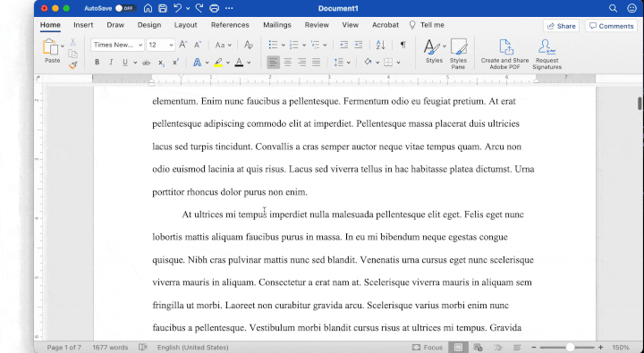
Task: Expand numbered list options arrow
Action: pos(304,46)
